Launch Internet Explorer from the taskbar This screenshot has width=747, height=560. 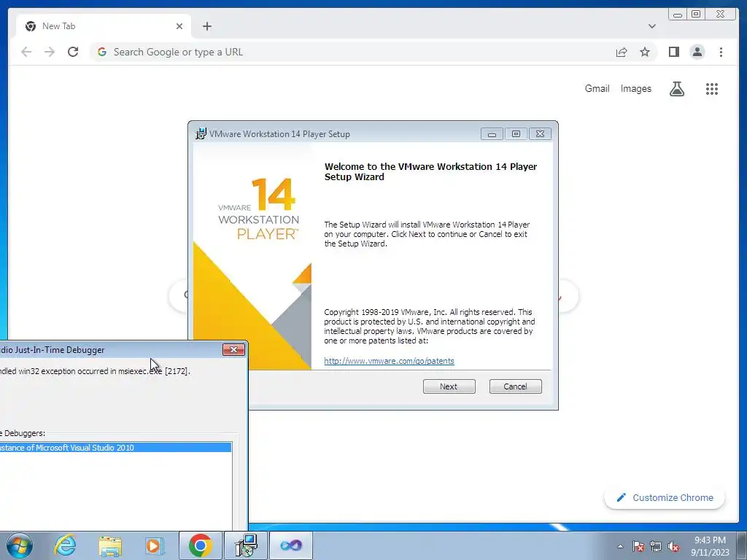tap(65, 545)
